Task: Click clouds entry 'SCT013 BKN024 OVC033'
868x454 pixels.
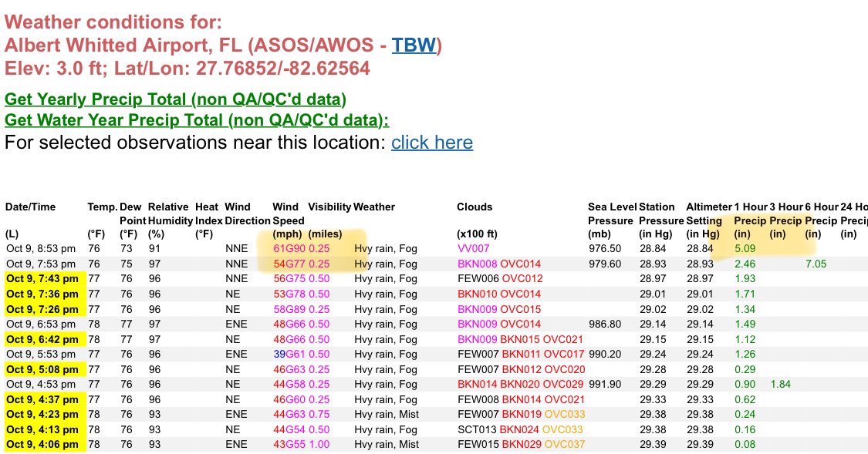Action: click(520, 429)
